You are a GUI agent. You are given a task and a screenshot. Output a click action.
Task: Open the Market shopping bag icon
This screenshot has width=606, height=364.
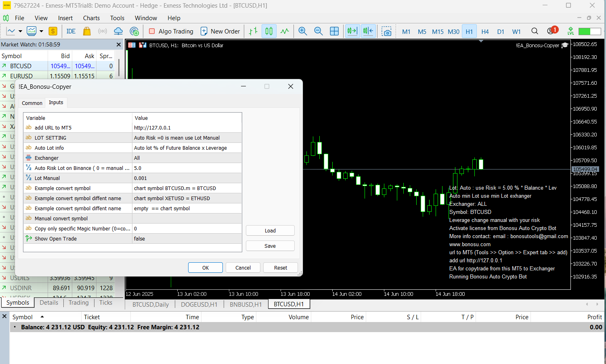pyautogui.click(x=87, y=31)
